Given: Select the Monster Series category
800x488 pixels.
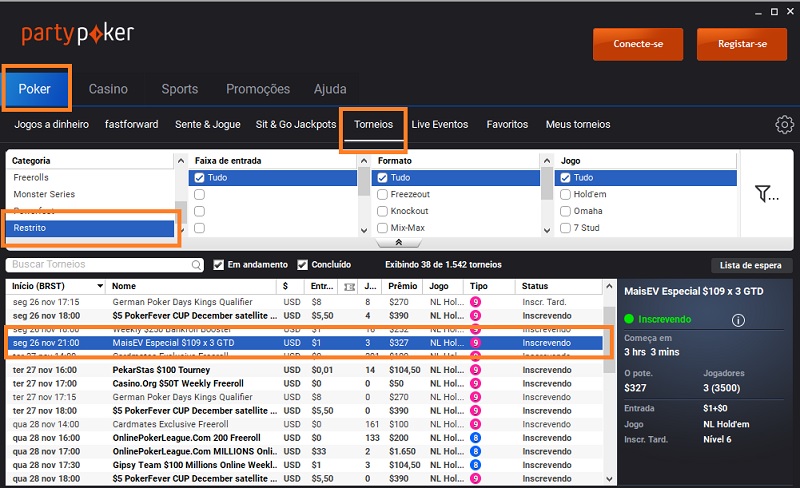Looking at the screenshot, I should pyautogui.click(x=91, y=194).
